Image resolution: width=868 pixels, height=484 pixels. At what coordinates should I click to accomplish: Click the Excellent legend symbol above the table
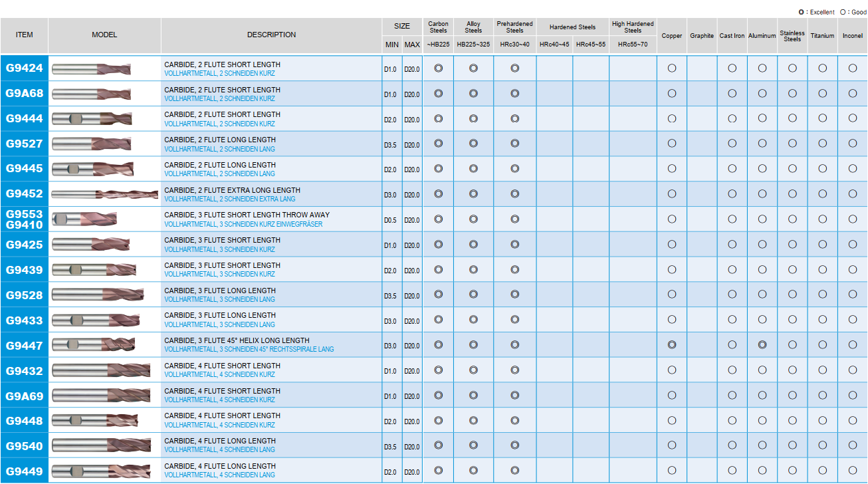click(802, 12)
